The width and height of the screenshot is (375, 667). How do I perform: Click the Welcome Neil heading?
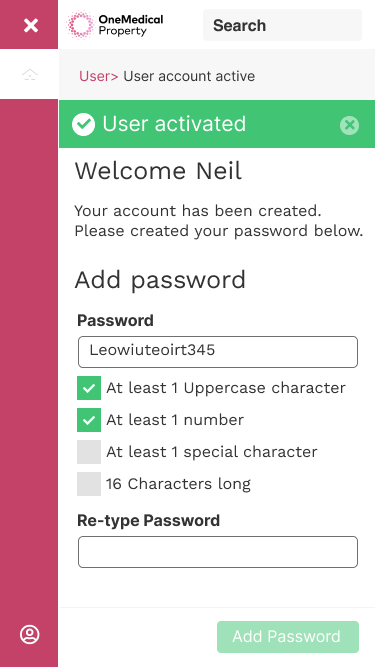158,171
